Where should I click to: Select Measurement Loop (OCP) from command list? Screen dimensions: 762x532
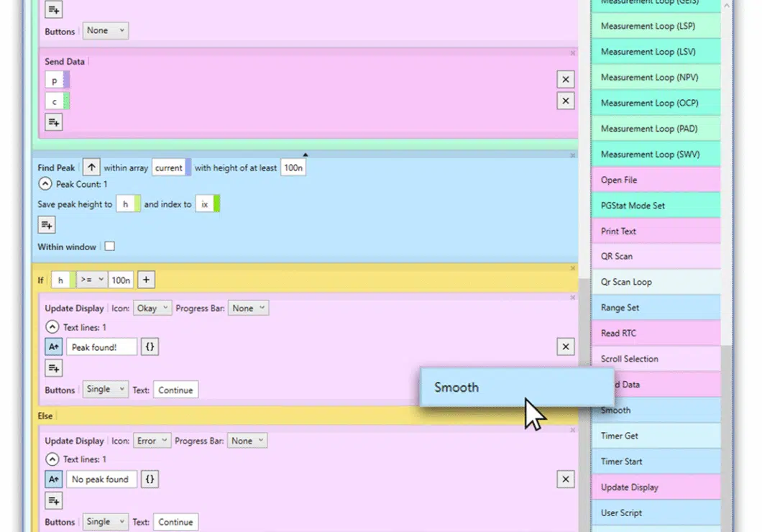[655, 103]
